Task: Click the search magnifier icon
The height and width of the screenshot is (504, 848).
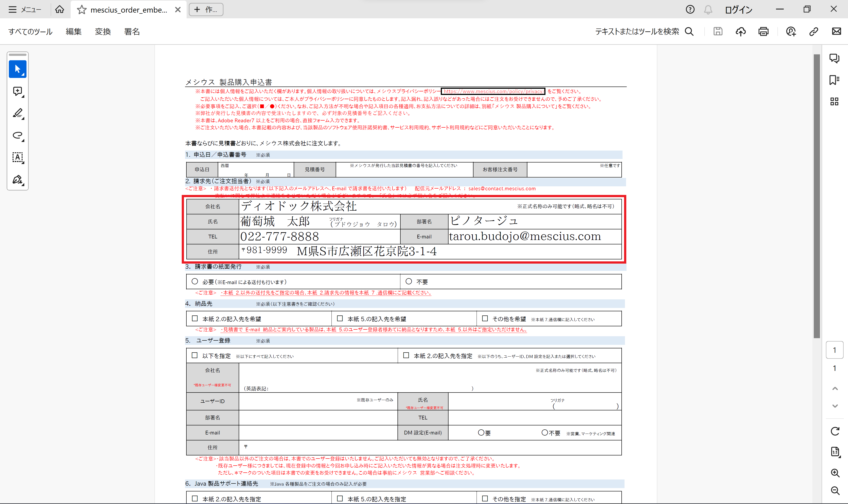Action: pyautogui.click(x=689, y=32)
